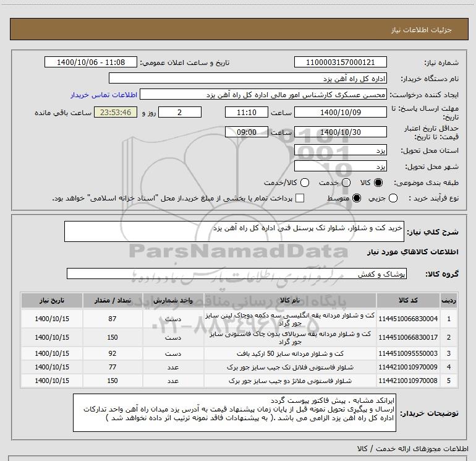476x461 pixels.
Task: Click the unit دست in row 3
Action: (x=173, y=353)
